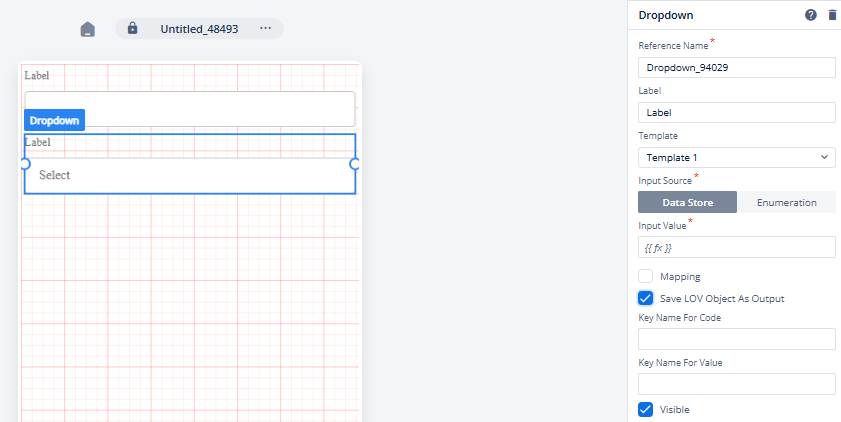Click the Key Name For Code field

pyautogui.click(x=736, y=339)
